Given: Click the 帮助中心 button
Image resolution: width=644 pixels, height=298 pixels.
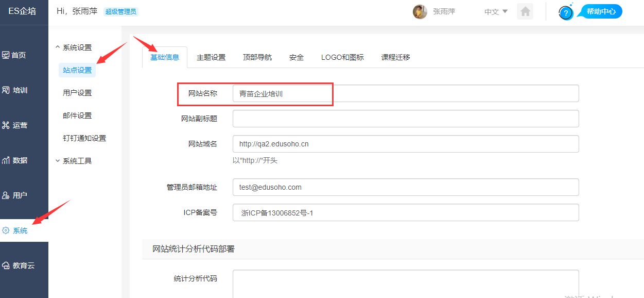Looking at the screenshot, I should tap(601, 11).
